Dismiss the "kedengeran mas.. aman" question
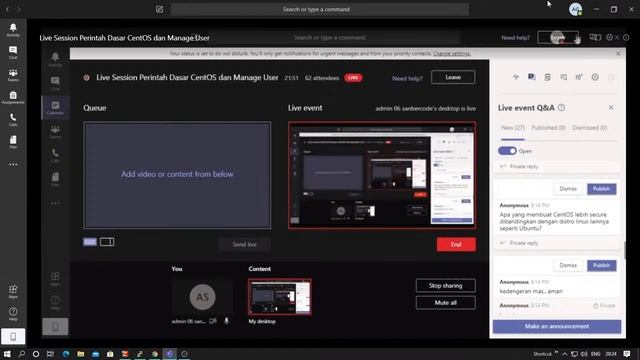This screenshot has height=360, width=640. coord(568,265)
